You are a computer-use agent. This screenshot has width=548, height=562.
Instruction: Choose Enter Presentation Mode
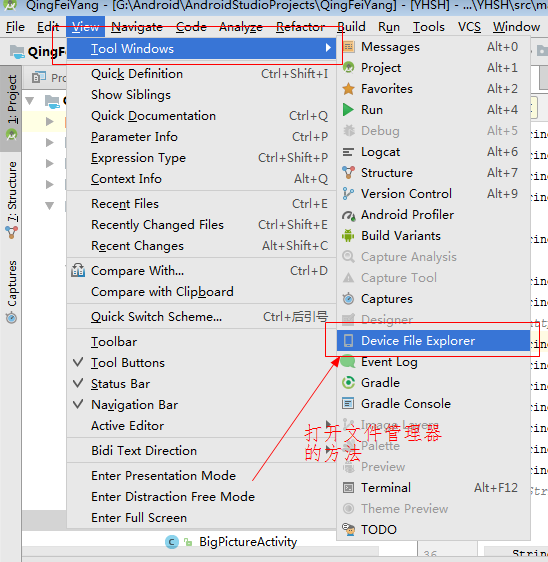pyautogui.click(x=201, y=476)
